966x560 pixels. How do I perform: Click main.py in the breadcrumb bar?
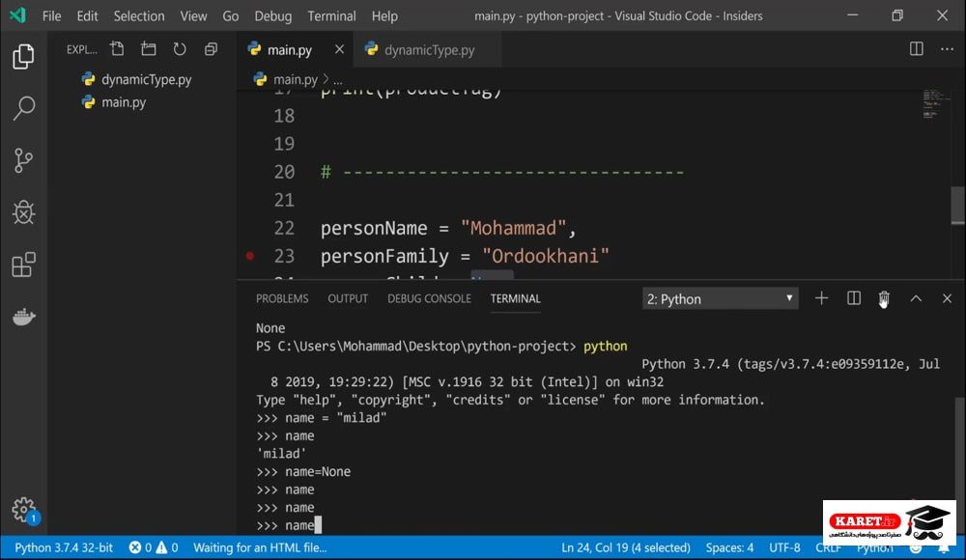295,79
